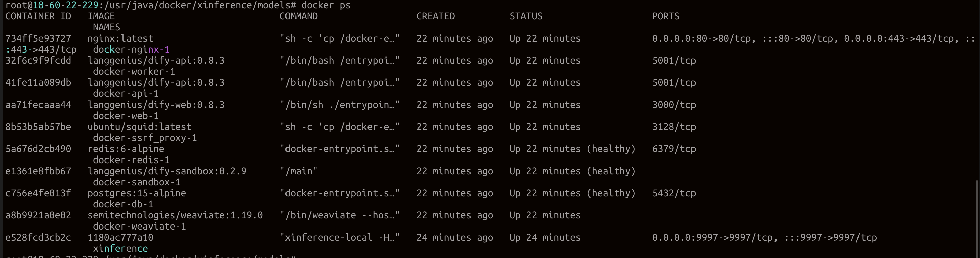Click the langgenius/dify-web:0.8.3 image name
This screenshot has width=980, height=258.
click(x=156, y=105)
